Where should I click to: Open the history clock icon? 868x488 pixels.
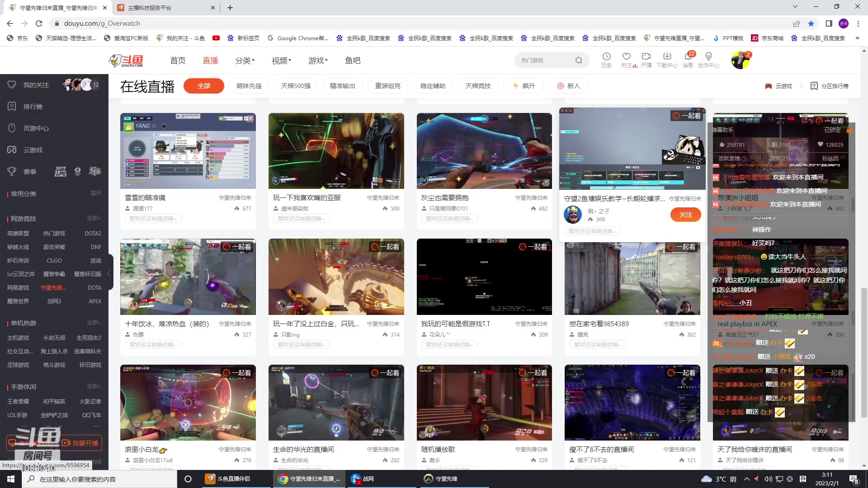click(606, 56)
